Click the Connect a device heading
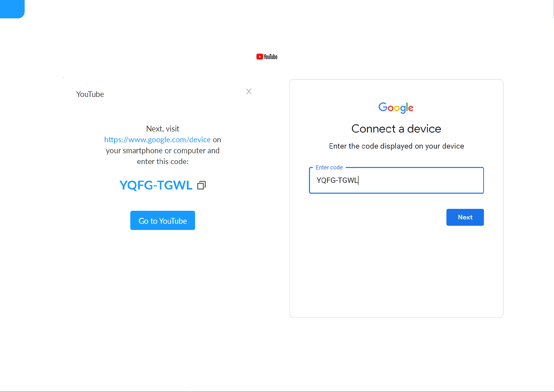The image size is (554, 392). (x=396, y=129)
